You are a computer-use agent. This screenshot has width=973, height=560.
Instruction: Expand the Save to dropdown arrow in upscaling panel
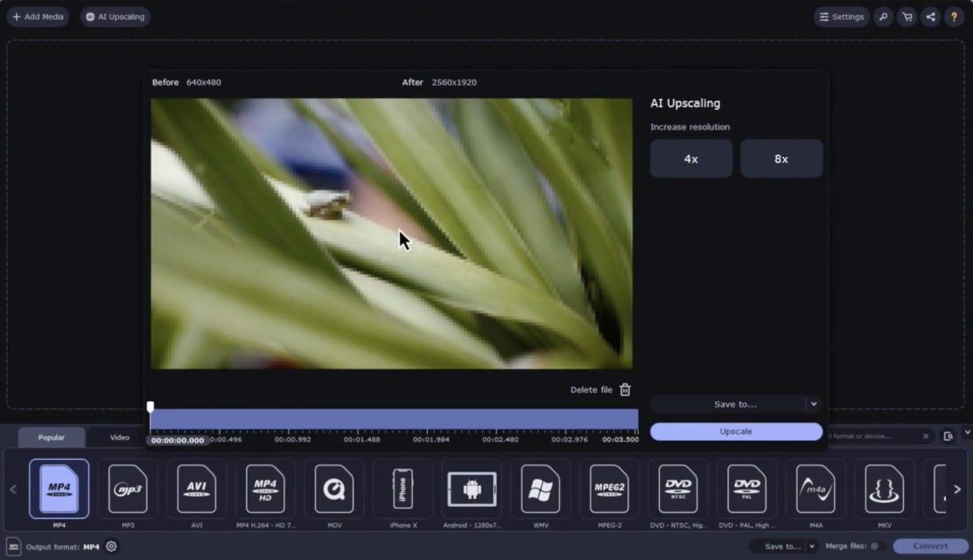pos(813,404)
